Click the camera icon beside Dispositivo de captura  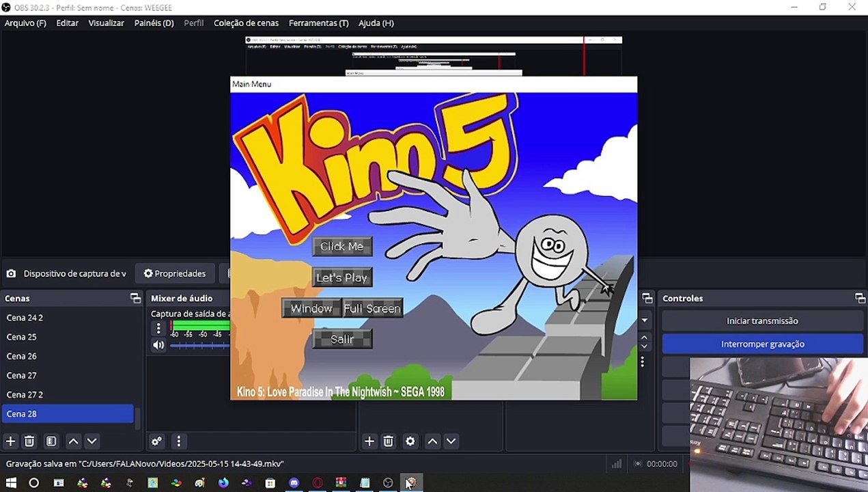click(11, 273)
